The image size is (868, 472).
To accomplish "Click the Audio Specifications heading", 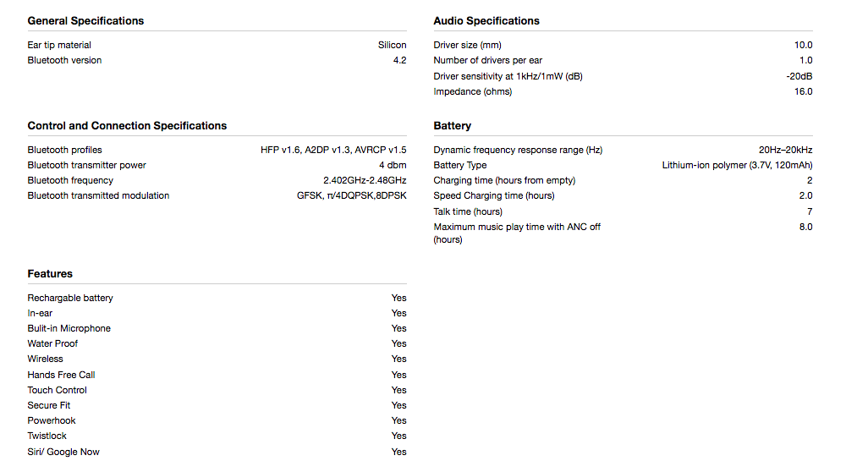I will [x=486, y=21].
